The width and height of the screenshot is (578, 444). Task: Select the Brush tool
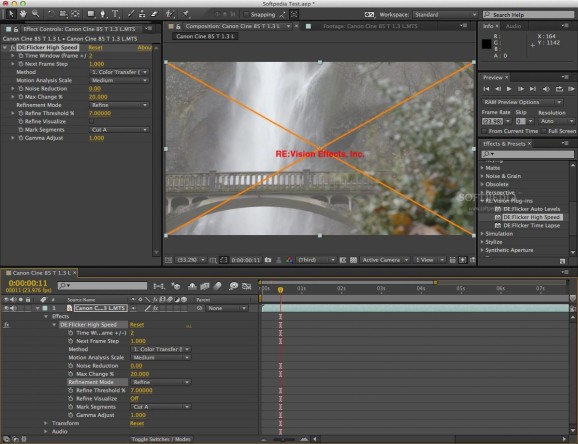(x=130, y=14)
